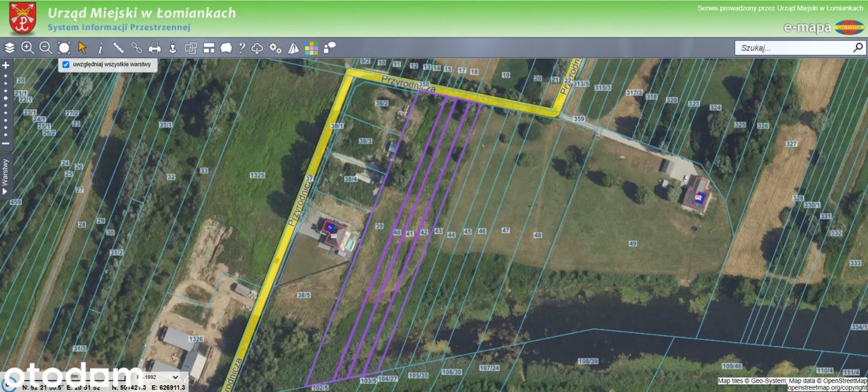
Task: Click the person with speech bubble icon
Action: click(x=330, y=47)
